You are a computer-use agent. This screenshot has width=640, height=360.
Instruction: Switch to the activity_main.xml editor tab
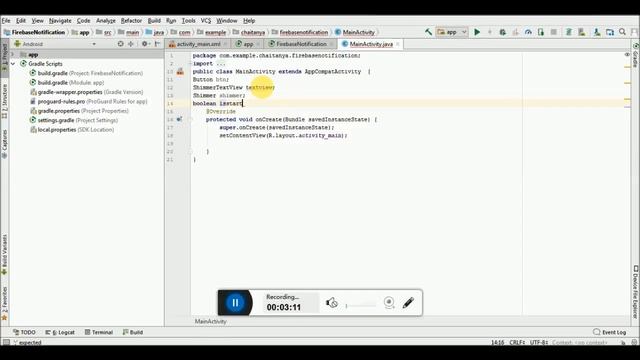[198, 44]
